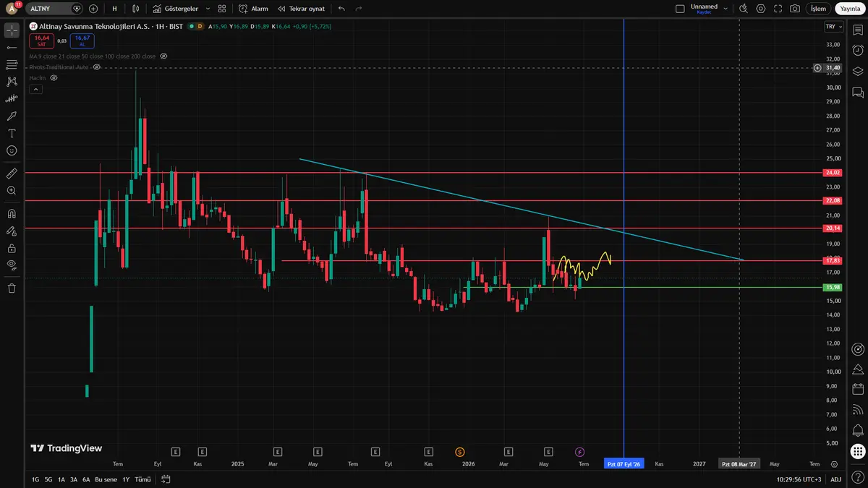The image size is (868, 488).
Task: Open the object tree layers panel
Action: click(858, 72)
